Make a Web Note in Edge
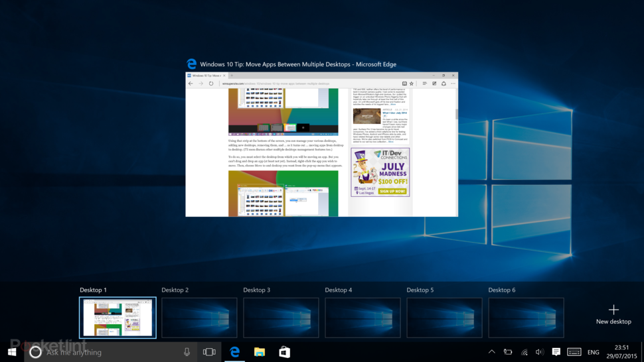Image resolution: width=644 pixels, height=362 pixels. [x=434, y=84]
